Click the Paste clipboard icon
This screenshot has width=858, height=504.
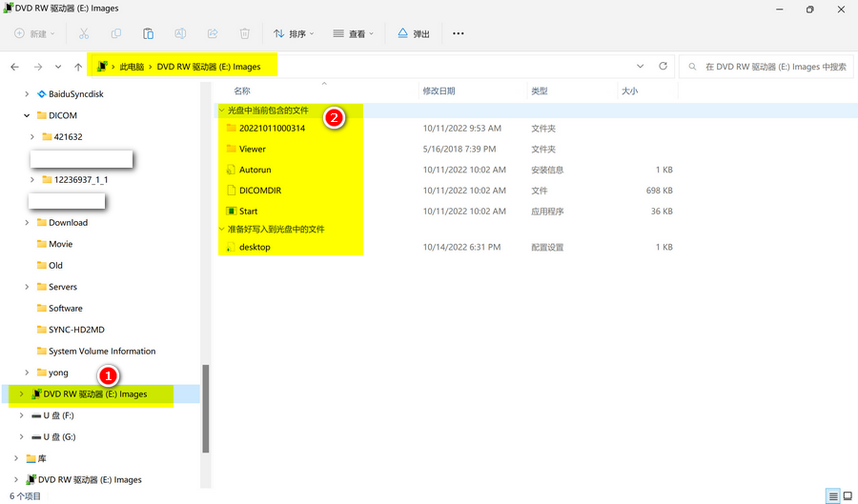[149, 34]
